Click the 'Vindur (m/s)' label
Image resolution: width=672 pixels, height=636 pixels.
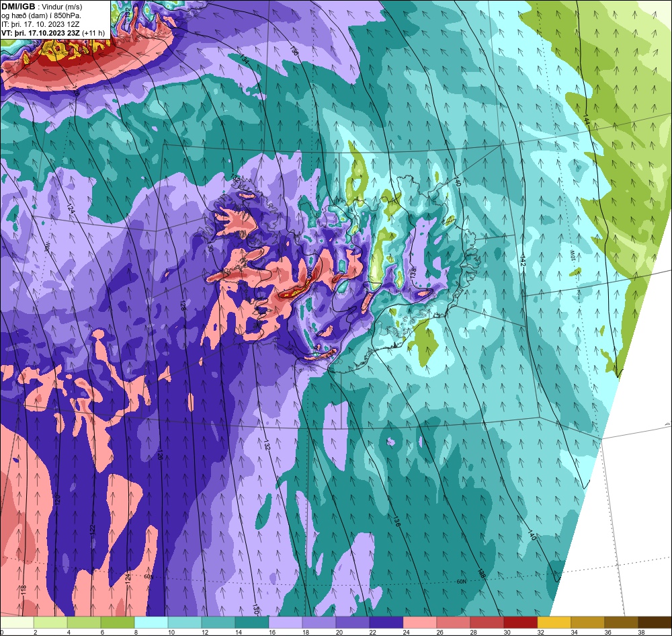[x=62, y=7]
